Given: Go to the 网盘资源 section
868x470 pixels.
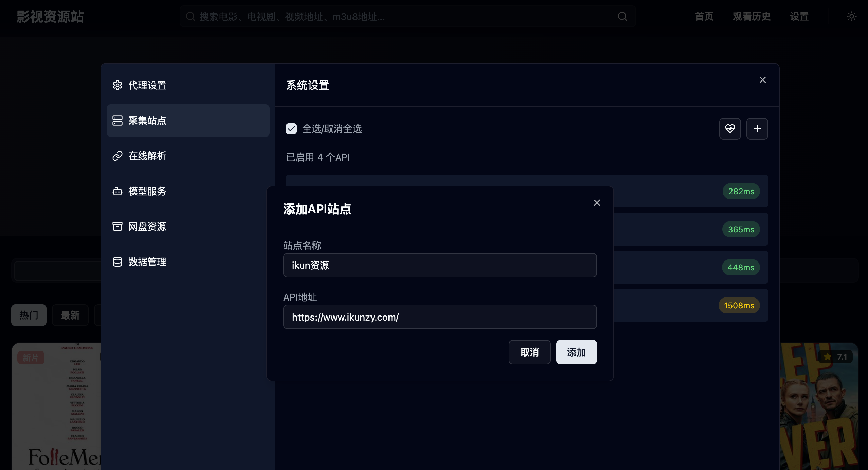Looking at the screenshot, I should point(188,227).
